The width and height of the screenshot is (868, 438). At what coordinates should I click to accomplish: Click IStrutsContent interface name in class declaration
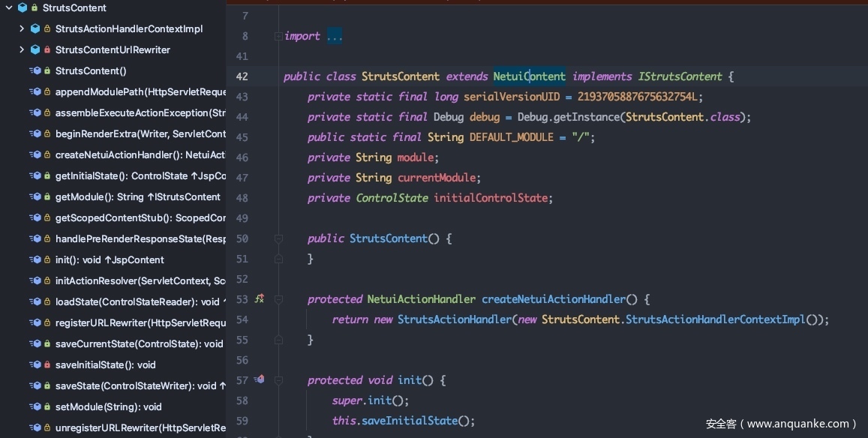coord(680,76)
